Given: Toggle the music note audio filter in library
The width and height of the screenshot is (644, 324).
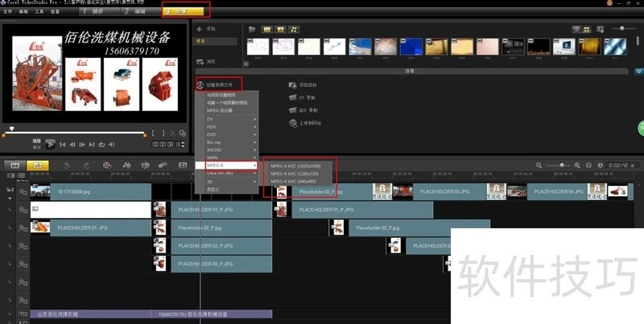Looking at the screenshot, I should 294,29.
